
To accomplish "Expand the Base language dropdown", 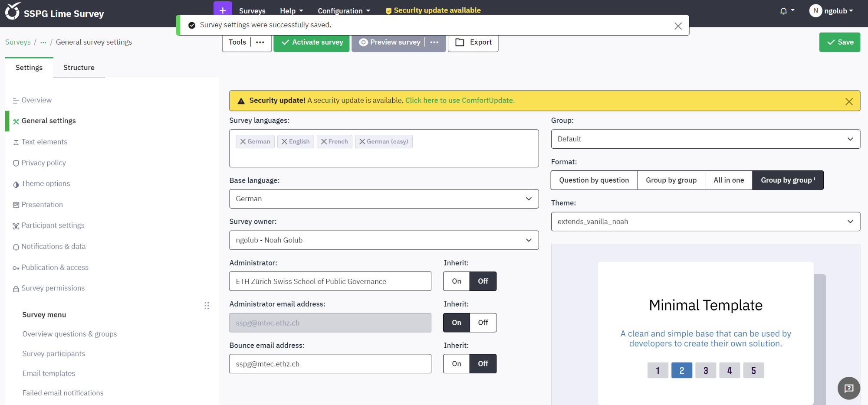I will 384,199.
